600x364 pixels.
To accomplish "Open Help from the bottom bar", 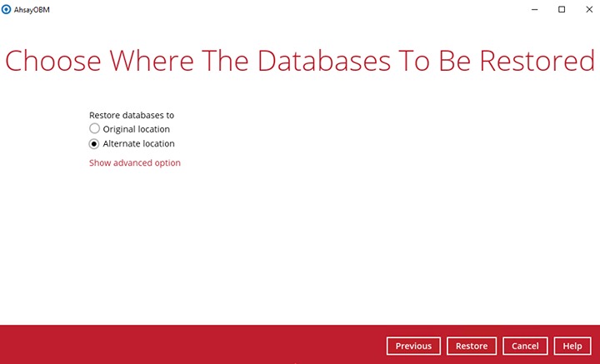I will (572, 346).
